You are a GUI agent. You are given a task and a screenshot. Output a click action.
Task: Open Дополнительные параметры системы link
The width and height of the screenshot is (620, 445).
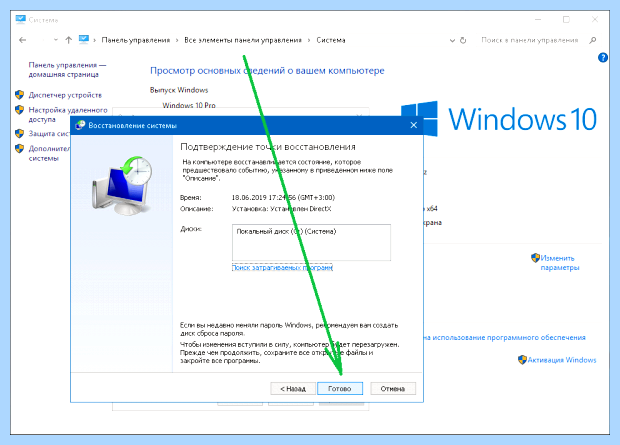[x=49, y=153]
